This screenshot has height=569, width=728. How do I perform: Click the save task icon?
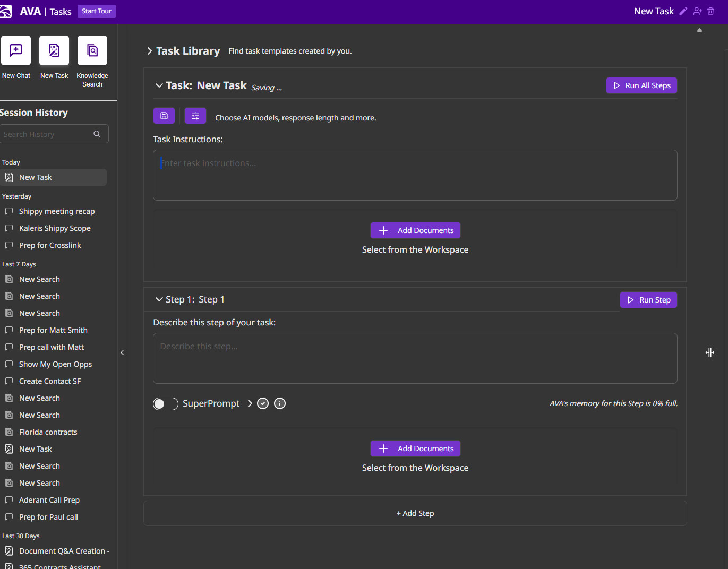(x=164, y=115)
